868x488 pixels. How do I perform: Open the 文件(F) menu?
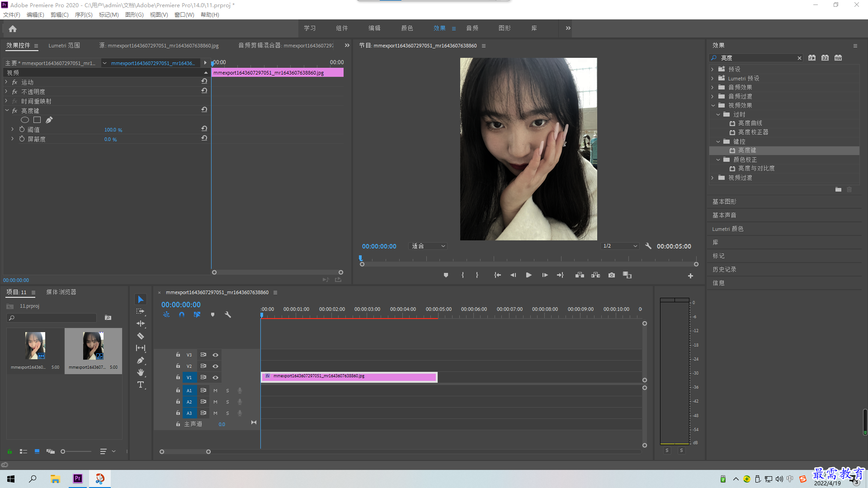click(x=12, y=14)
